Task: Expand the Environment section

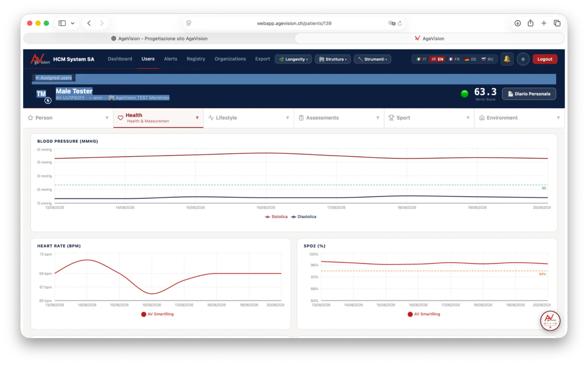Action: (519, 118)
